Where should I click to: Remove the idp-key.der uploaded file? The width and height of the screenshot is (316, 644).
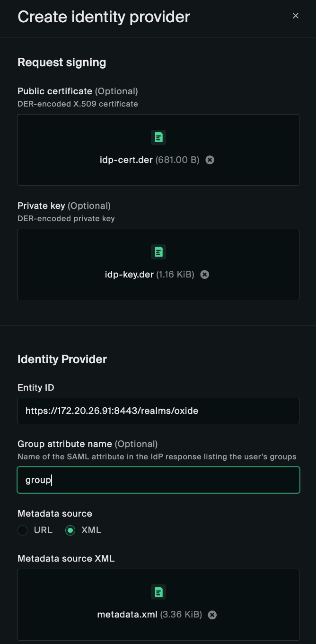(x=205, y=275)
